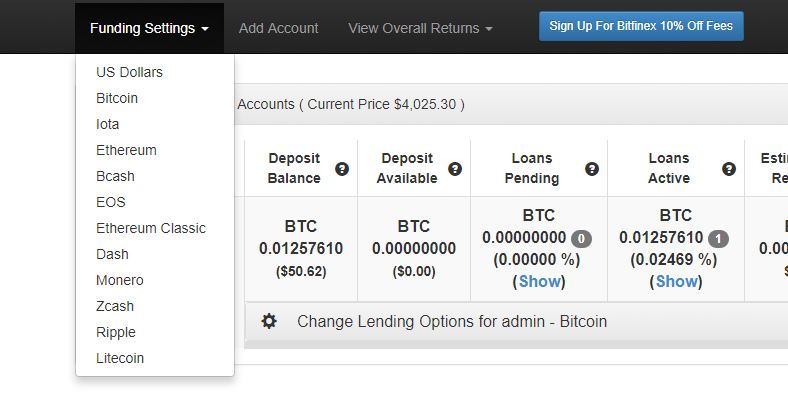Expand the View Overall Returns dropdown
The image size is (788, 404).
420,28
